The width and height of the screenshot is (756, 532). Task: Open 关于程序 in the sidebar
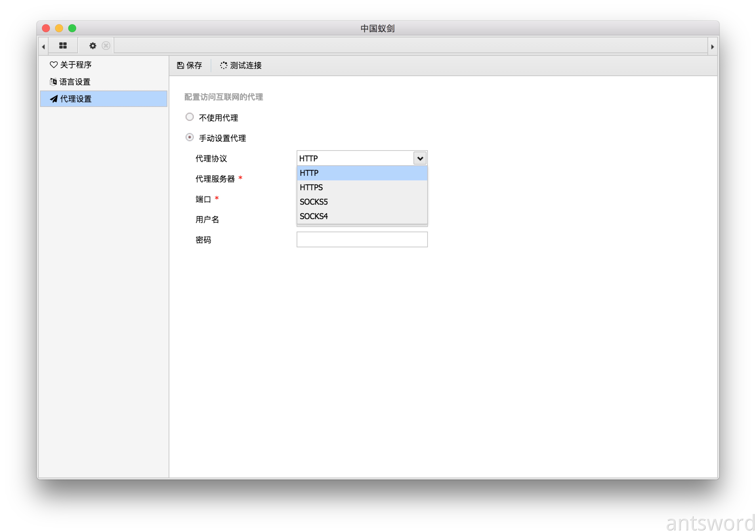click(76, 65)
